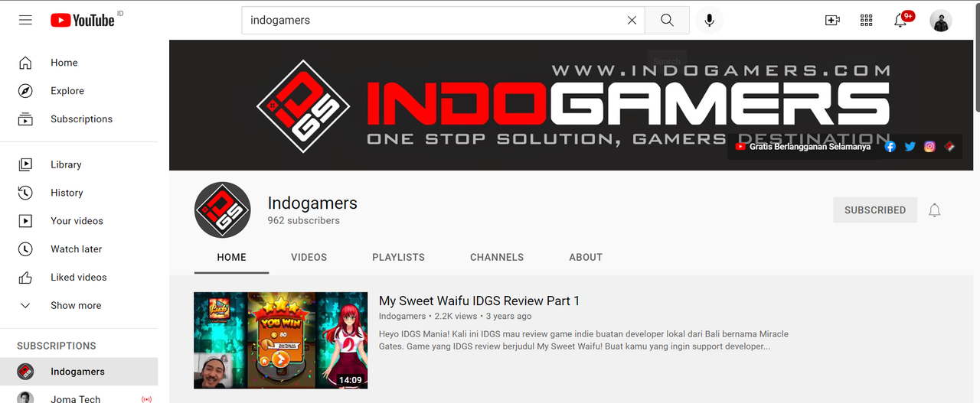
Task: Click the SUBSCRIBED button
Action: click(875, 210)
